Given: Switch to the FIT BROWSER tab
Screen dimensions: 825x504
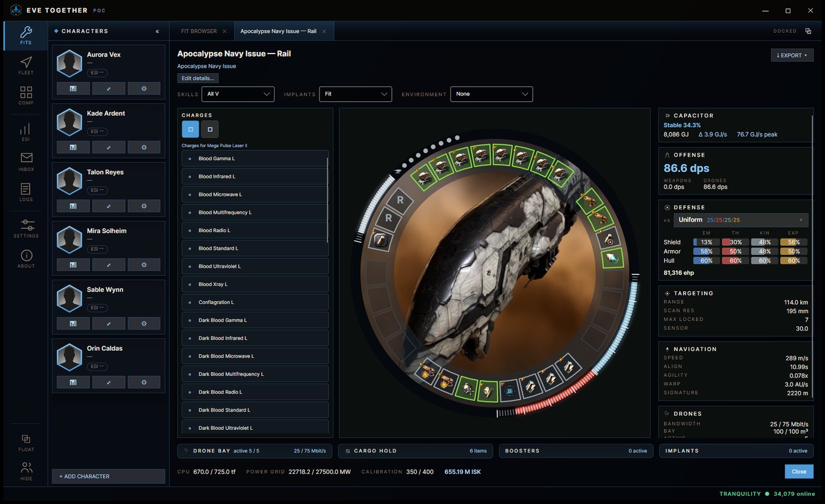Looking at the screenshot, I should pos(199,31).
